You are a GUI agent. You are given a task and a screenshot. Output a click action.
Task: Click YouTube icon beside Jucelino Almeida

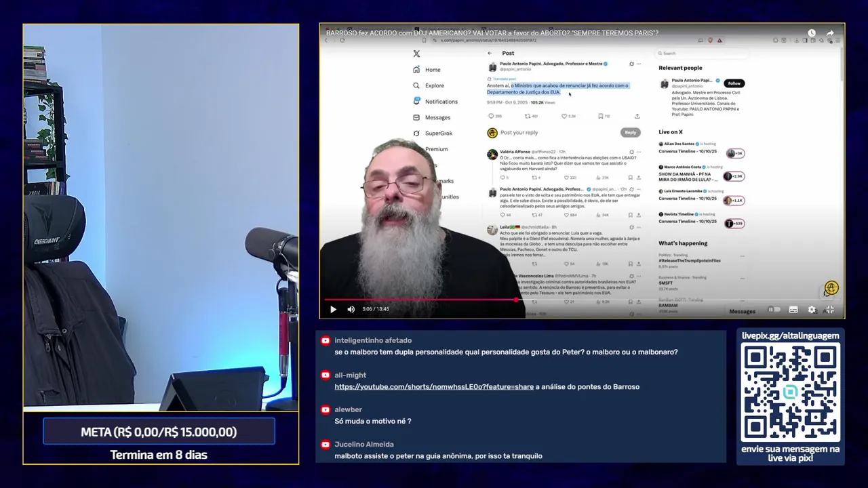[x=325, y=445]
